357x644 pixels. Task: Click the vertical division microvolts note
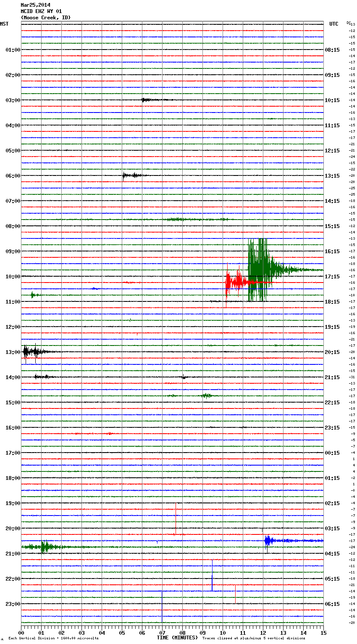[x=53, y=638]
